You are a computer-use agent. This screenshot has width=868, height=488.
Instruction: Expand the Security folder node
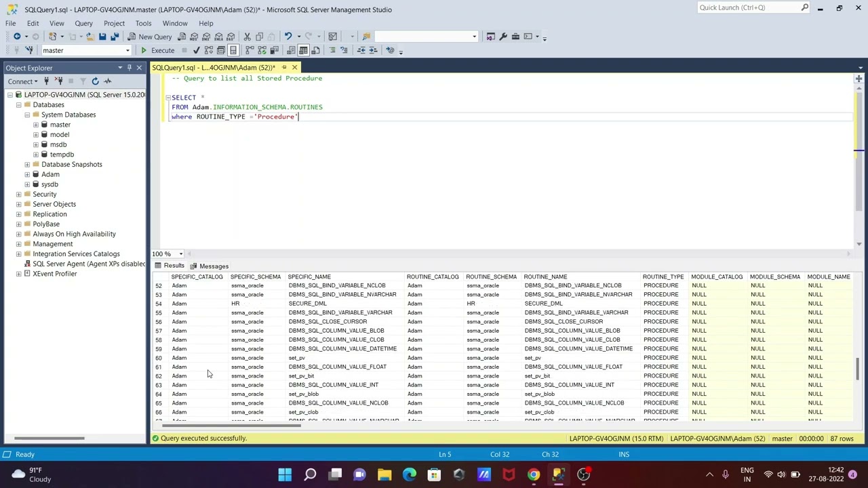point(19,195)
